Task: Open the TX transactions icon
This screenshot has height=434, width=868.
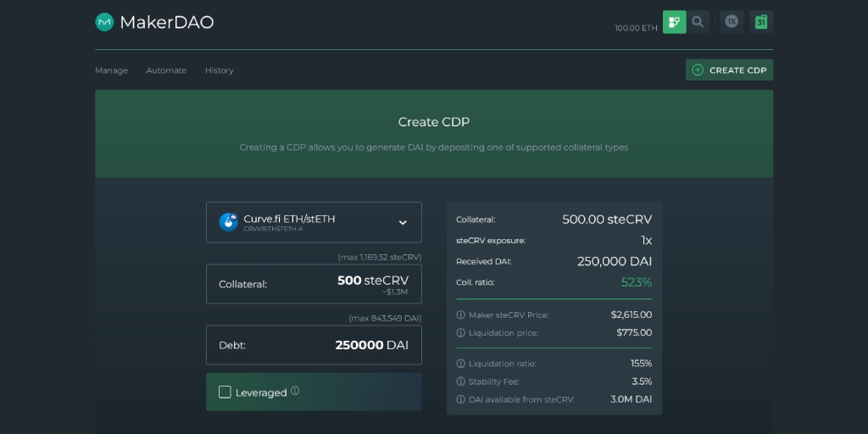Action: click(x=732, y=22)
